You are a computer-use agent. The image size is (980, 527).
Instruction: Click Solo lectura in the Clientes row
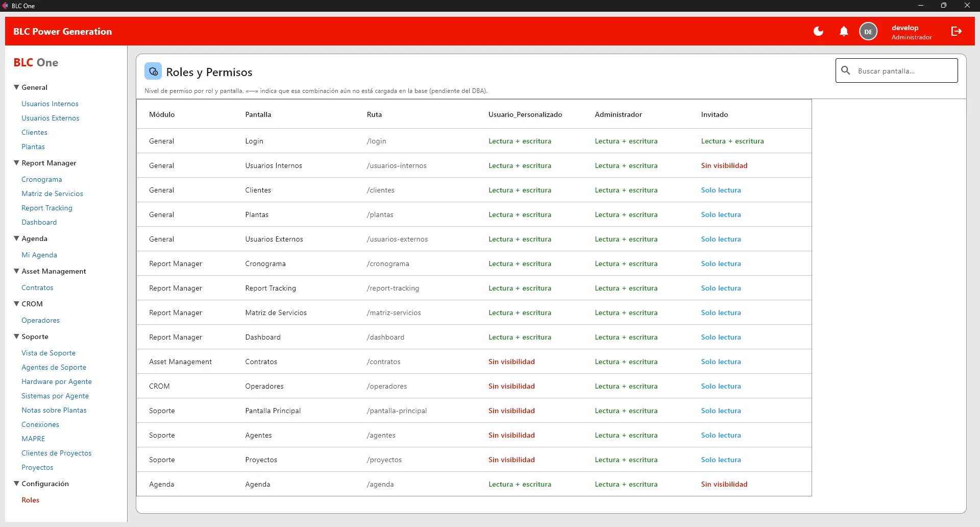pyautogui.click(x=721, y=190)
